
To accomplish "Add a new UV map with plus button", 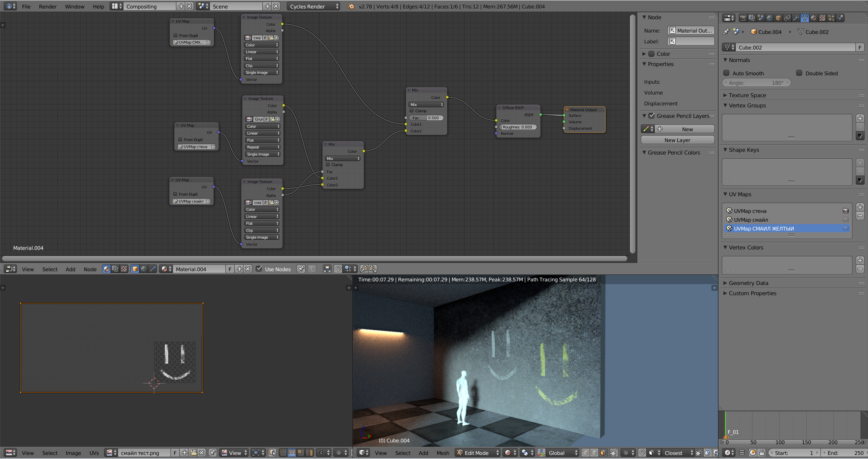I will (x=860, y=207).
